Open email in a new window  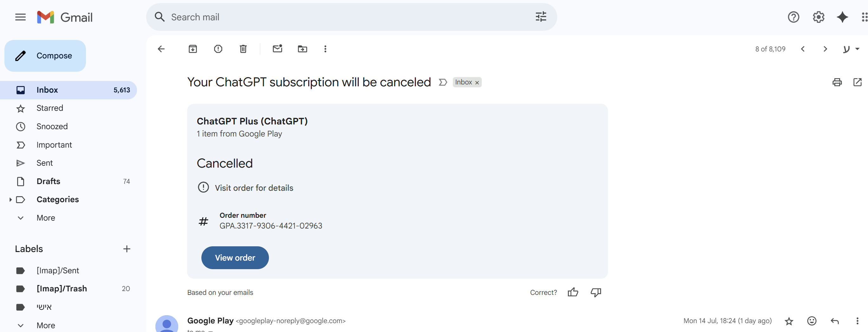(x=857, y=82)
